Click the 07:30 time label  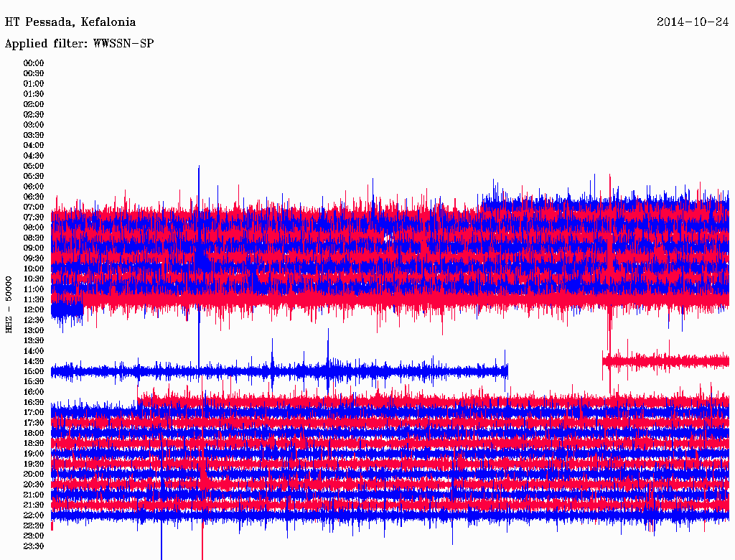point(34,217)
